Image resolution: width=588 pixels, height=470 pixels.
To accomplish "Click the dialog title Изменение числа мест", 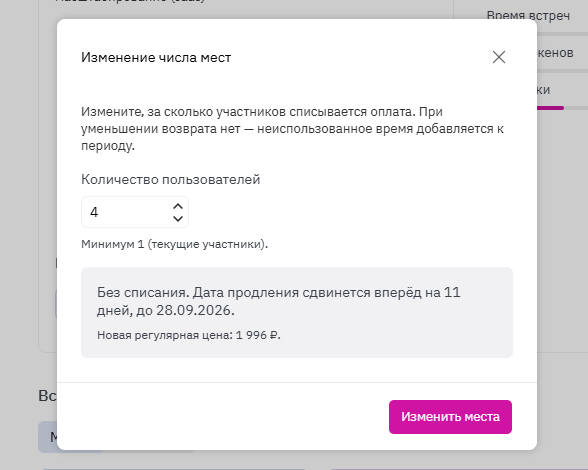I will 156,57.
